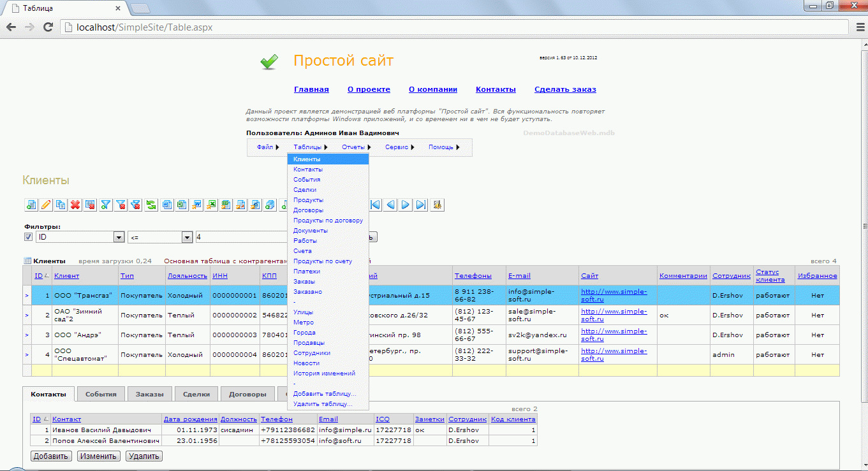Choose Договоры from the dropdown menu
868x471 pixels.
click(328, 210)
